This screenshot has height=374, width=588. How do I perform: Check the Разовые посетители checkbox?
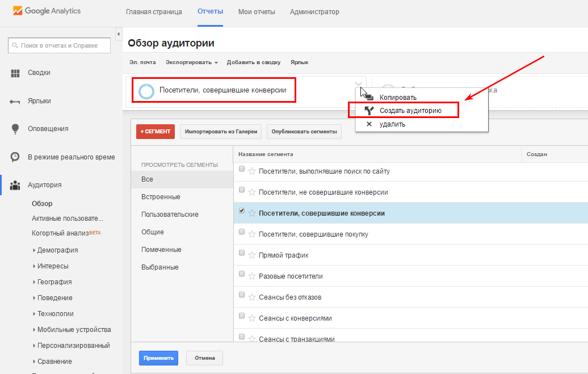tap(242, 274)
